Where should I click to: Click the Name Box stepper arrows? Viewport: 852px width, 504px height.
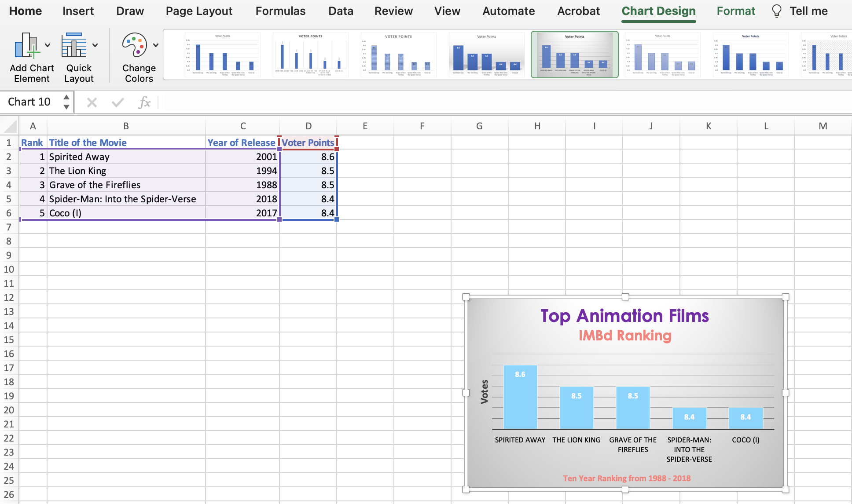pos(66,102)
